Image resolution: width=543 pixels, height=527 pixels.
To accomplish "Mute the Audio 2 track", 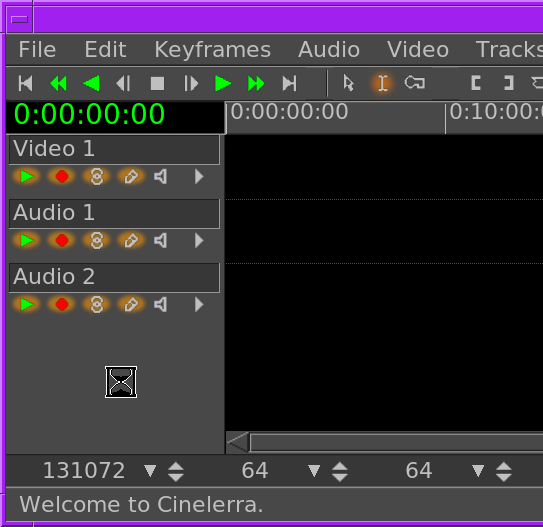I will point(161,304).
